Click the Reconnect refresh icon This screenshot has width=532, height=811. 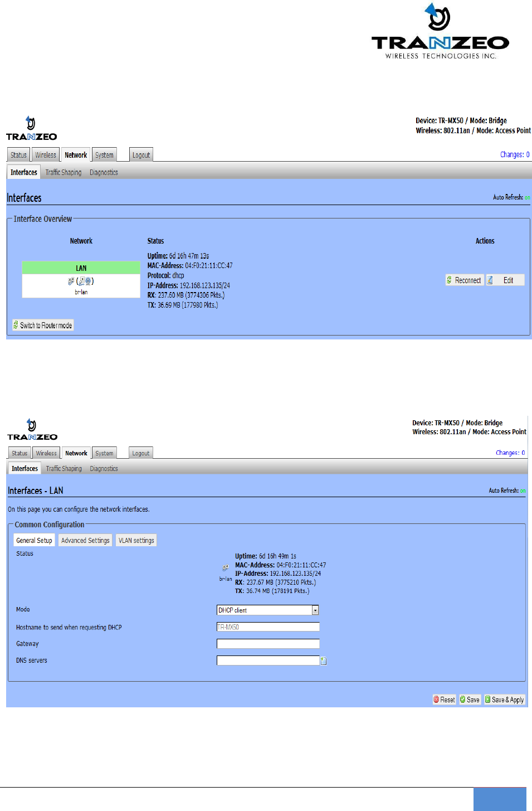450,280
